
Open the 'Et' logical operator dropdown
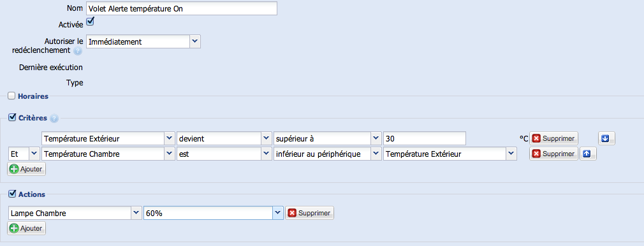[24, 154]
